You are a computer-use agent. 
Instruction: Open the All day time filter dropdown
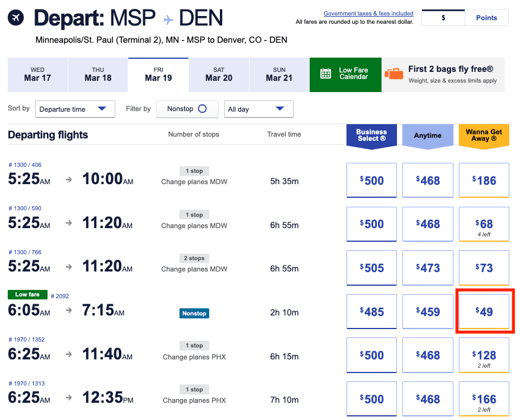[259, 109]
